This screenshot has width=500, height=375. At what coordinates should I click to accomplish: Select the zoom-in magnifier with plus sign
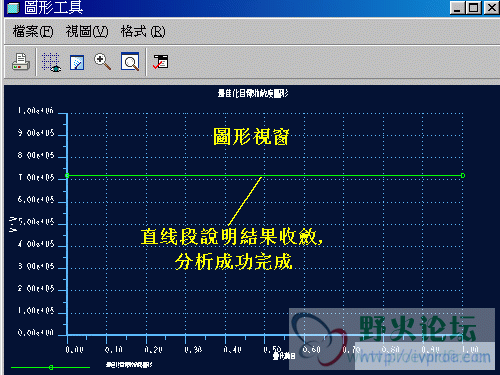pyautogui.click(x=102, y=62)
